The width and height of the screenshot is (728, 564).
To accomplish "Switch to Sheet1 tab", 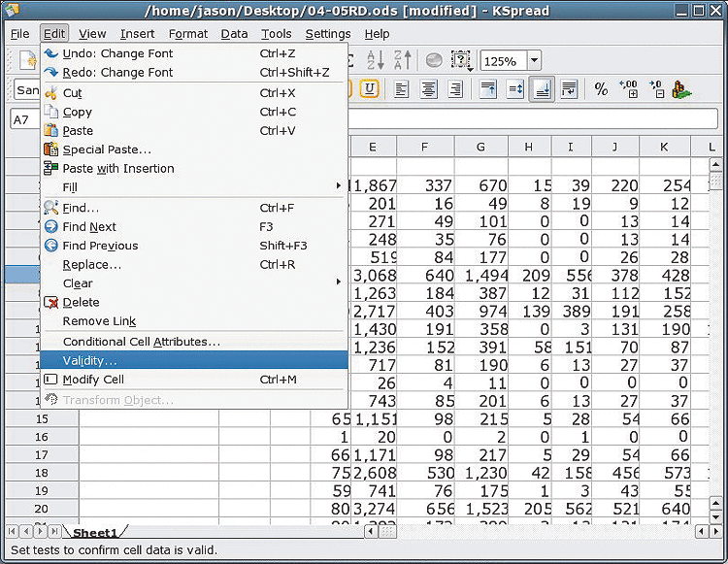I will pos(95,532).
